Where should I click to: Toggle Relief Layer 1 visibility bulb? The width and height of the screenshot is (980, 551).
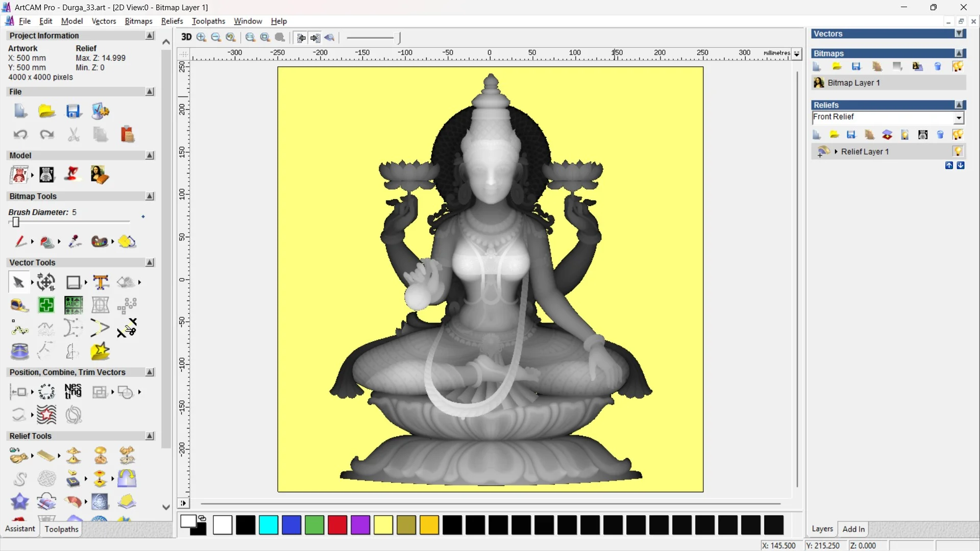[x=958, y=152]
